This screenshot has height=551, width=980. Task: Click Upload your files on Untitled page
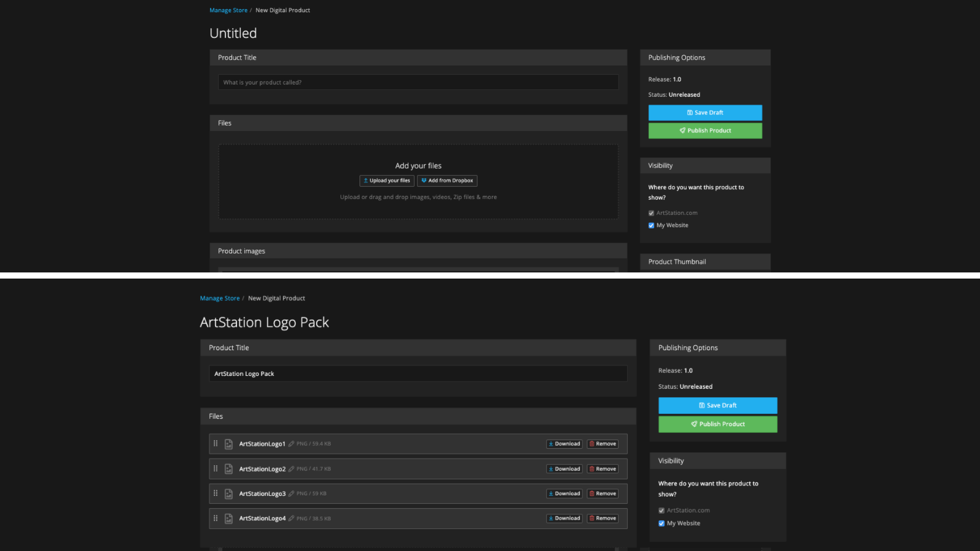pos(387,181)
